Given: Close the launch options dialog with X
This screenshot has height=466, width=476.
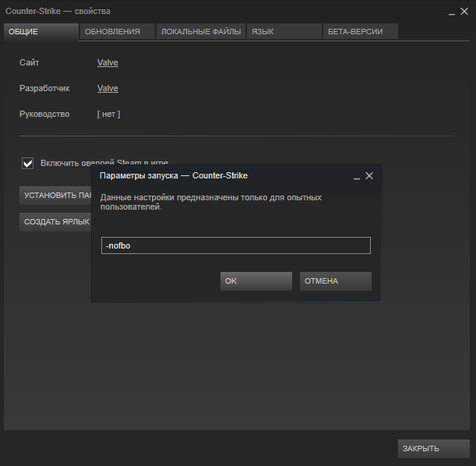Looking at the screenshot, I should pyautogui.click(x=369, y=176).
